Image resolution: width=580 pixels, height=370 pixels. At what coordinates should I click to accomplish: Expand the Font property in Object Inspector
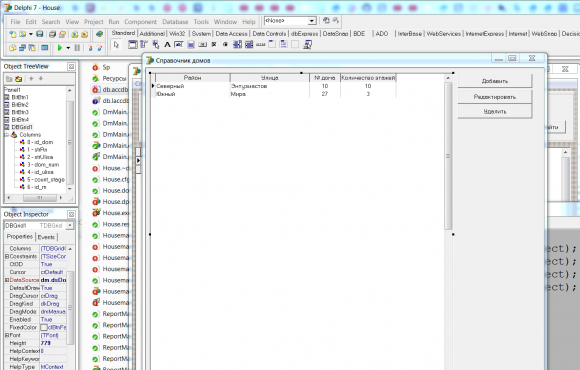tap(7, 335)
